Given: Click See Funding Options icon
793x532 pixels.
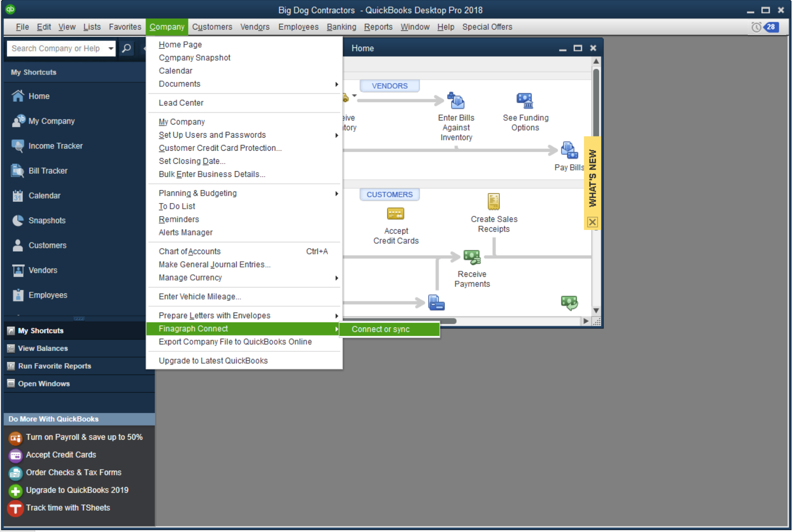Looking at the screenshot, I should pos(525,100).
